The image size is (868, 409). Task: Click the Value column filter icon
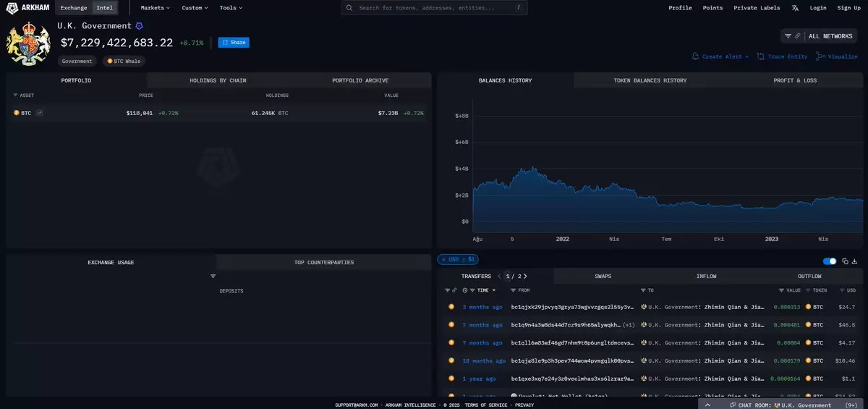click(781, 290)
